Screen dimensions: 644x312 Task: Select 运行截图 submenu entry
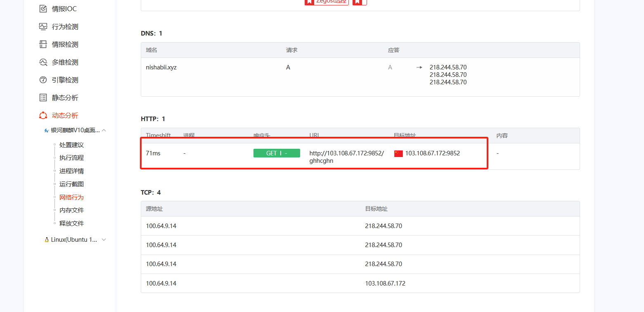(x=71, y=184)
